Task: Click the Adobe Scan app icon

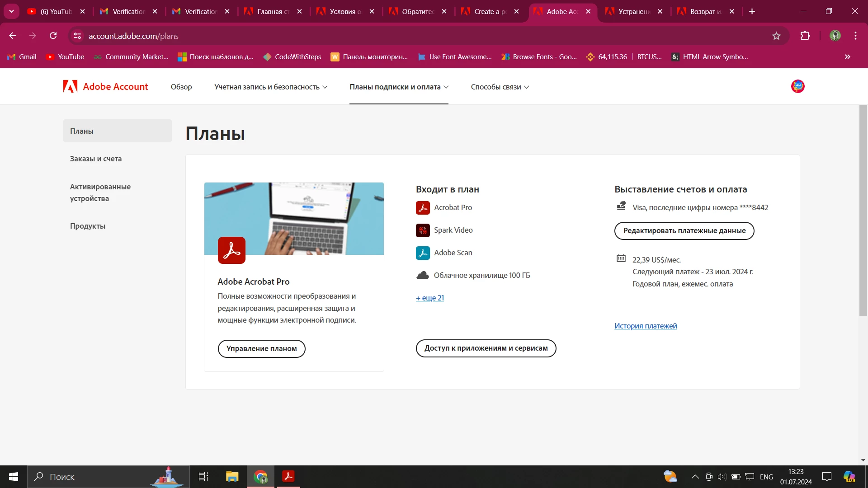Action: [x=423, y=253]
